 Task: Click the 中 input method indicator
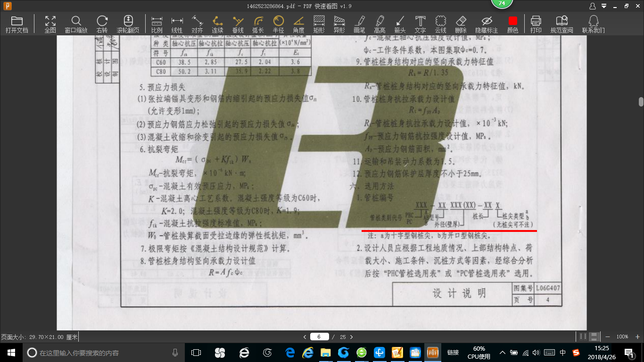pos(563,353)
